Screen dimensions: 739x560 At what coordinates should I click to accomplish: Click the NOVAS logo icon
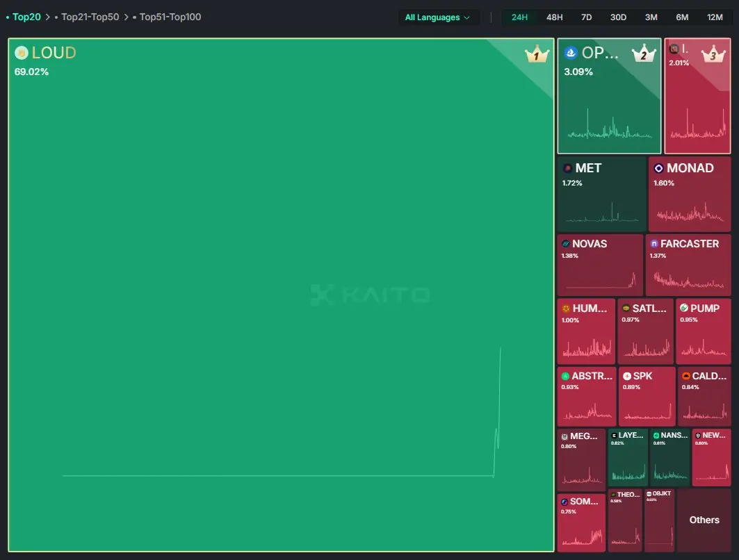coord(566,243)
